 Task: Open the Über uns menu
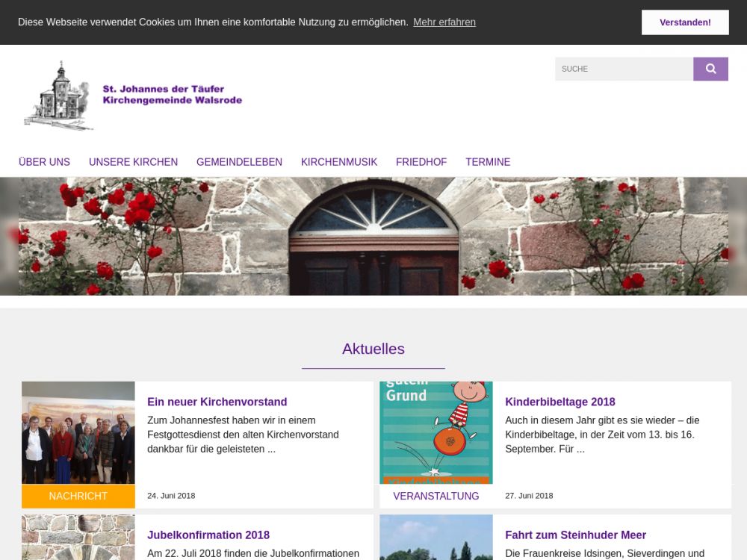pyautogui.click(x=44, y=162)
